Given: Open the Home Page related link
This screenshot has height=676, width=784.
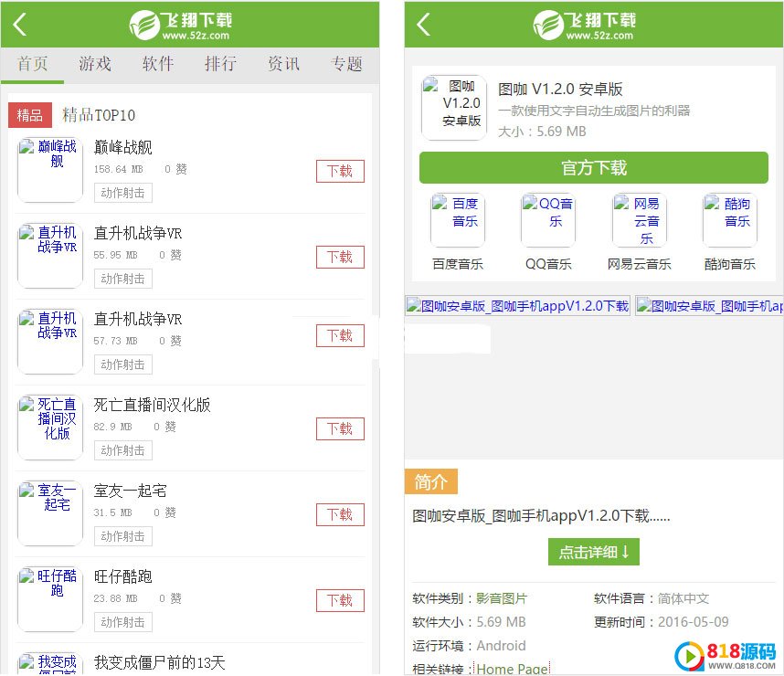Looking at the screenshot, I should click(x=513, y=669).
